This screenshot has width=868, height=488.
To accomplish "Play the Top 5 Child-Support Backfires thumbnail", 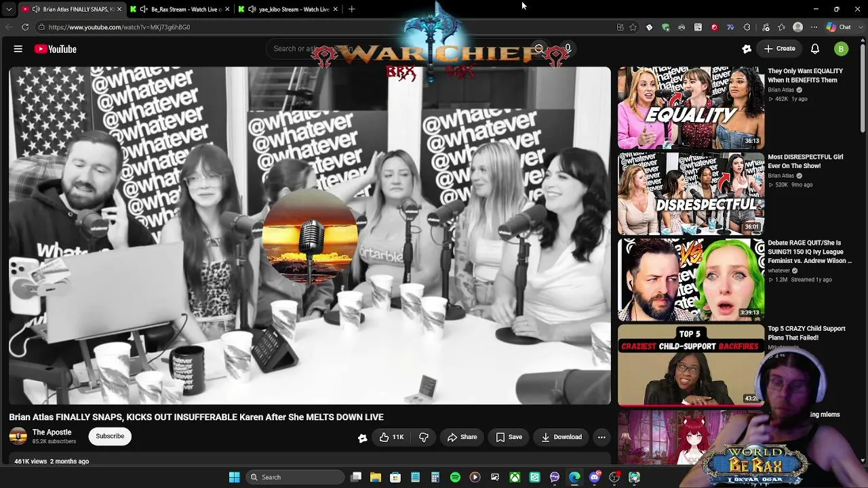I will [691, 366].
